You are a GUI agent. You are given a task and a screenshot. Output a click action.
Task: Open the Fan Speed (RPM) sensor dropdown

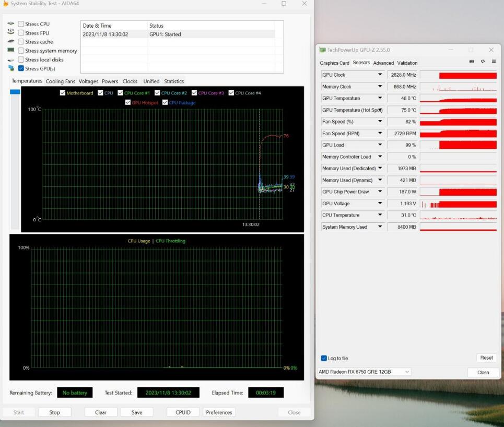[380, 134]
